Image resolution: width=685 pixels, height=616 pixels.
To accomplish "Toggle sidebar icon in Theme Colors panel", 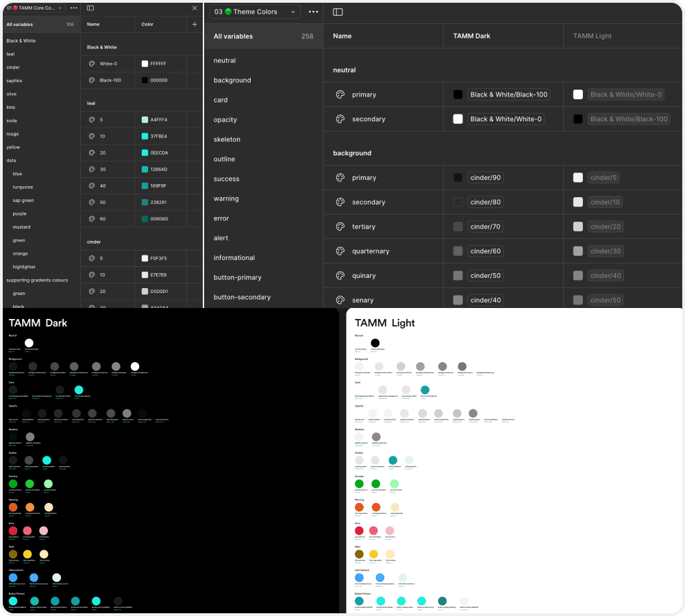I will tap(338, 12).
